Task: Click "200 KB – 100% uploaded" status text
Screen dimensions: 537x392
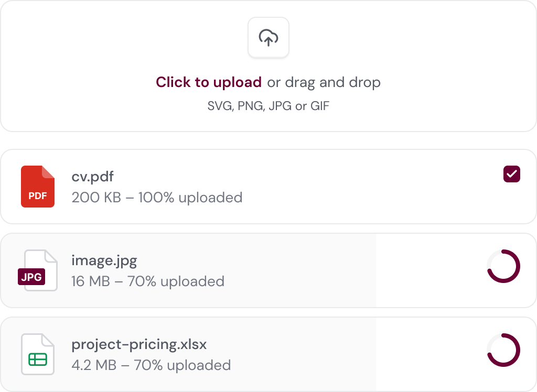Action: pyautogui.click(x=157, y=198)
